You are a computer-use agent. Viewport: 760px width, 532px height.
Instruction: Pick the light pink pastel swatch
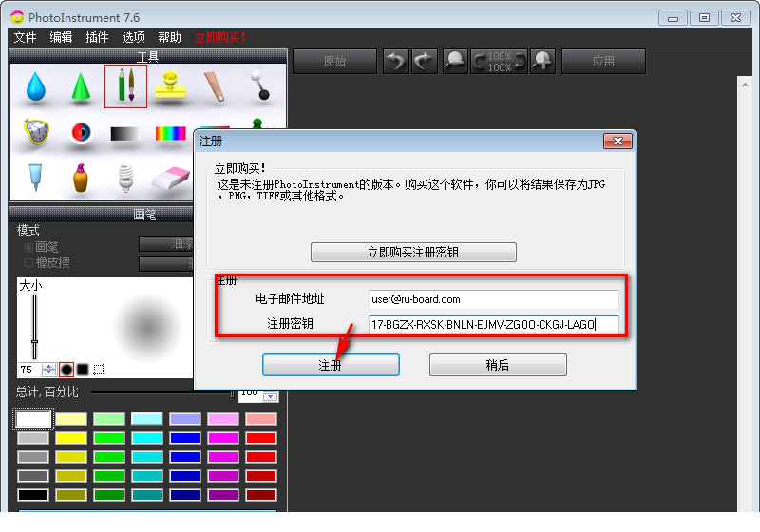[261, 419]
